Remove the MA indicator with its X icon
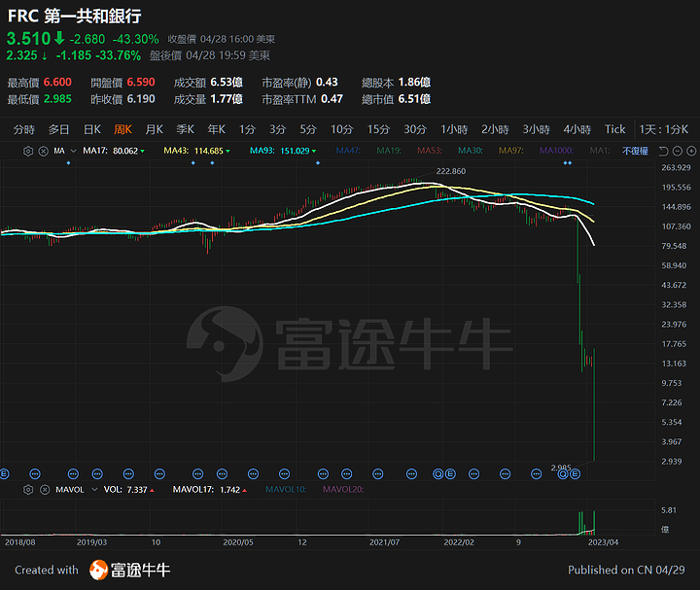 point(44,151)
